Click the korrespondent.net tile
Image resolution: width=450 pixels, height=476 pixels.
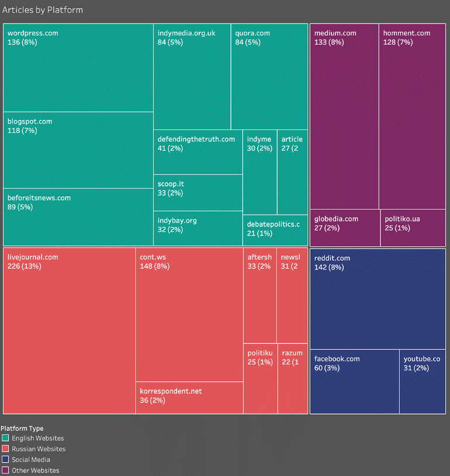click(189, 398)
